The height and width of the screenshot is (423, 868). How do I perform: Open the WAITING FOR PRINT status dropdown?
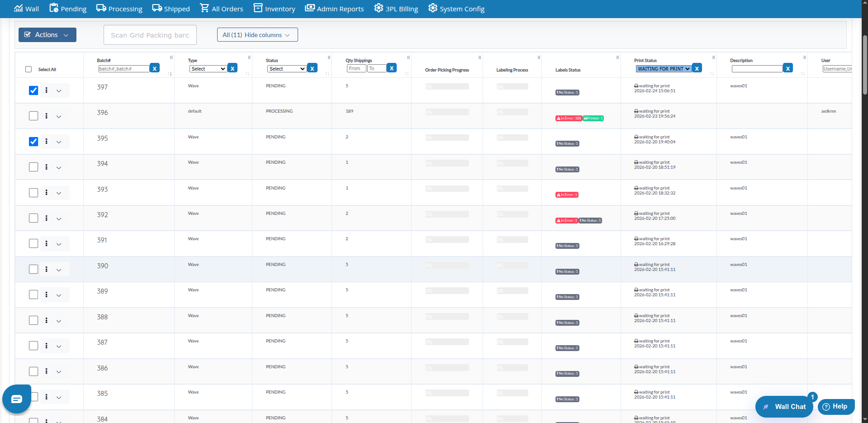[x=664, y=69]
